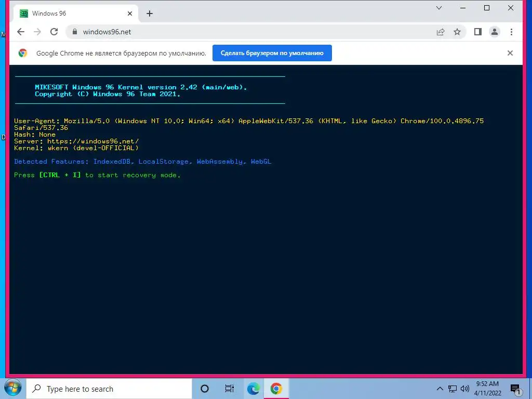Open the clock showing 9:52 AM

click(487, 389)
